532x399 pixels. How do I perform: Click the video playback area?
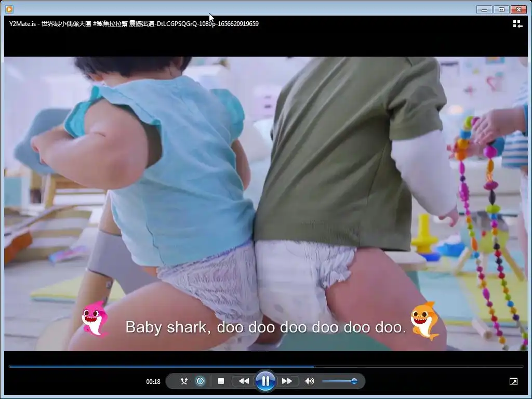(266, 204)
